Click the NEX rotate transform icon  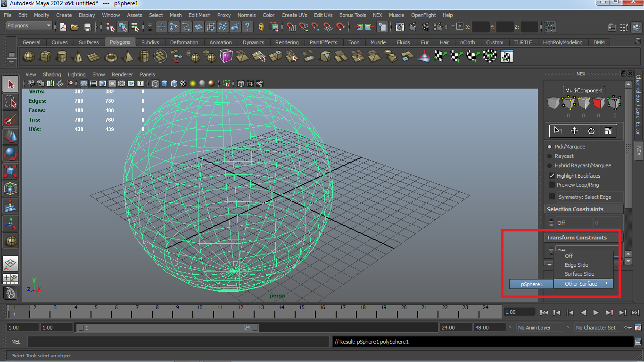click(x=591, y=131)
